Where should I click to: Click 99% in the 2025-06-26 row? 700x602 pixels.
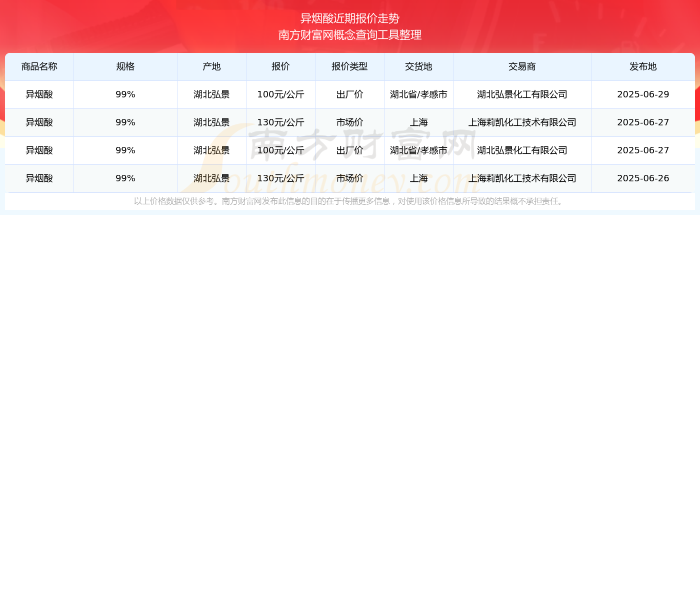[125, 179]
